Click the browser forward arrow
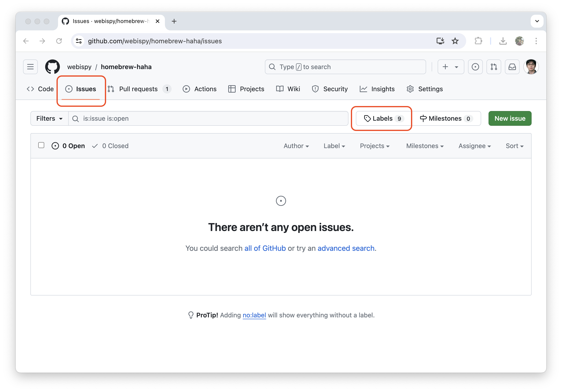This screenshot has width=562, height=392. (42, 41)
